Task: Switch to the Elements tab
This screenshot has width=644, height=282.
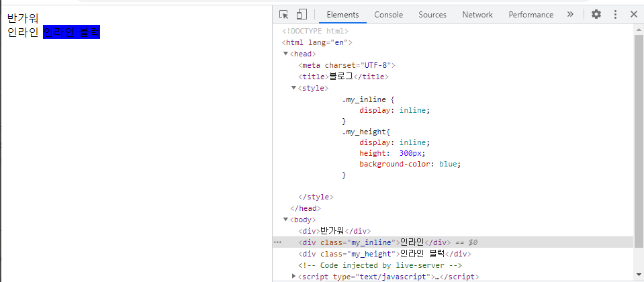Action: pyautogui.click(x=342, y=15)
